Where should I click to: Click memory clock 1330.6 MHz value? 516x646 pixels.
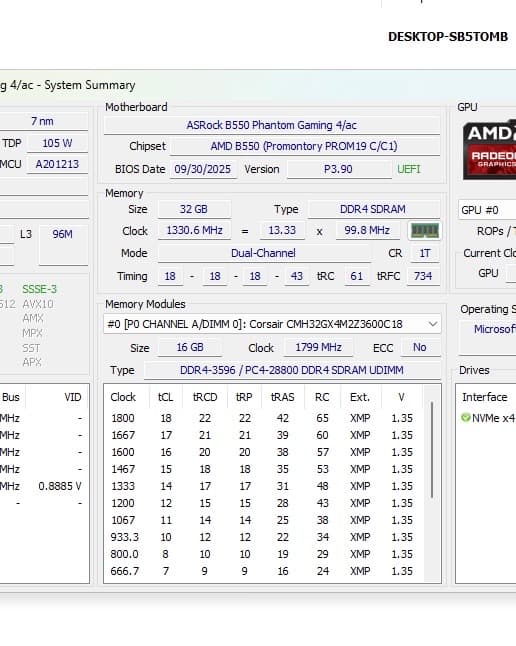pos(195,230)
